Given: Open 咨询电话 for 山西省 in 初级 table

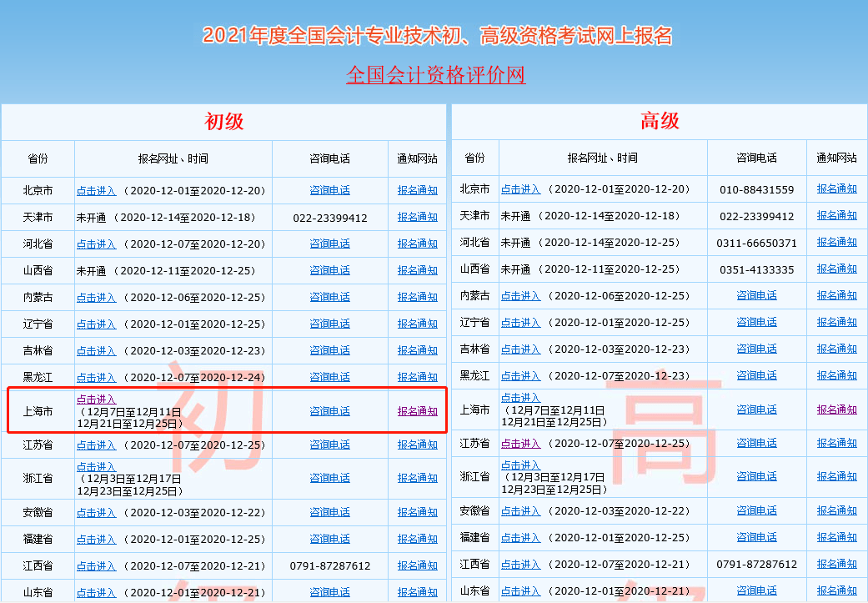Looking at the screenshot, I should point(330,270).
